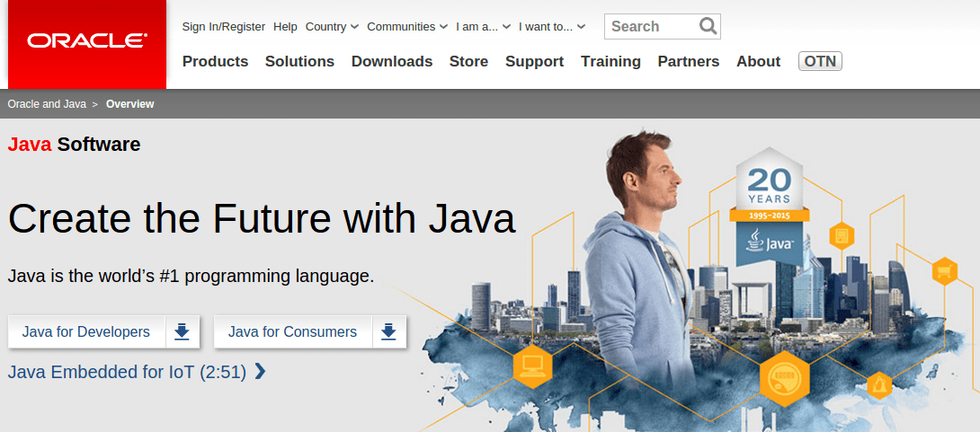
Task: Click the 20 Years Java badge
Action: [x=769, y=207]
